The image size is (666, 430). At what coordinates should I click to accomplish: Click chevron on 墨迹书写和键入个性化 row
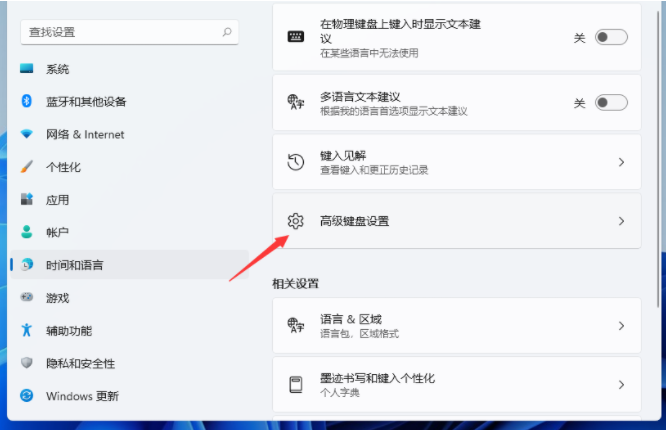coord(621,385)
